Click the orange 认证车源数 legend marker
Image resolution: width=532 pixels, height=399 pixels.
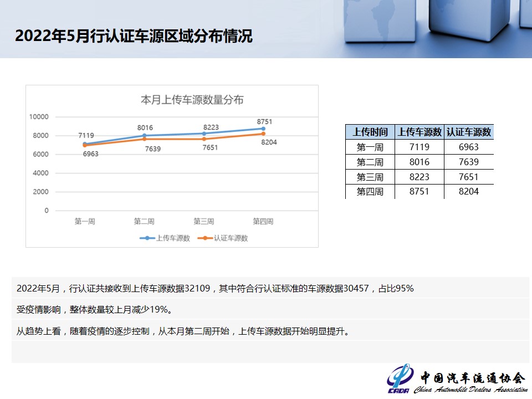(204, 238)
